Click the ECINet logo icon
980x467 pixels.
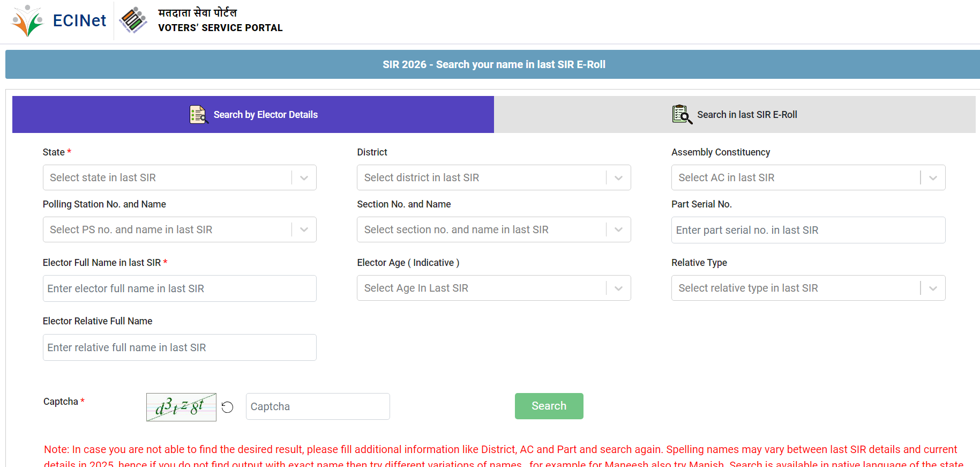28,21
